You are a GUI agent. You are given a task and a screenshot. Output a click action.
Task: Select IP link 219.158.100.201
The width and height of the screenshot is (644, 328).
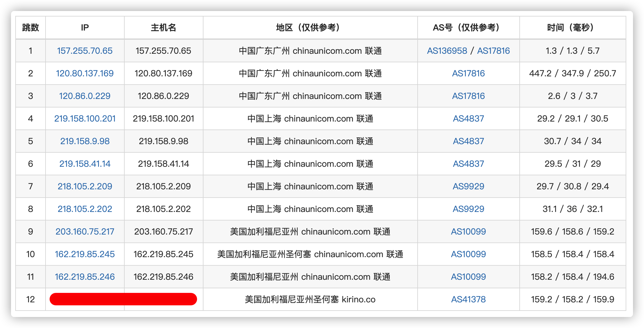coord(85,118)
